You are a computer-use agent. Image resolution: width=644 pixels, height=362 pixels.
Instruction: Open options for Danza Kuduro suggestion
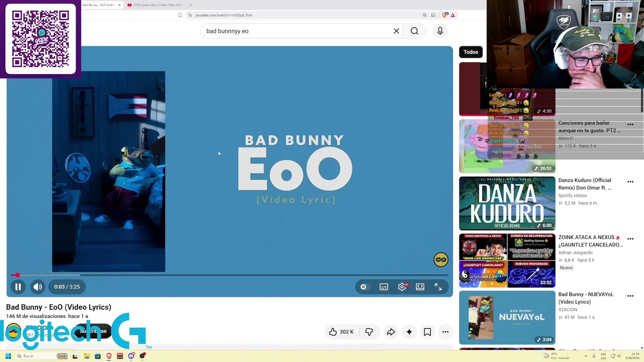(x=630, y=182)
